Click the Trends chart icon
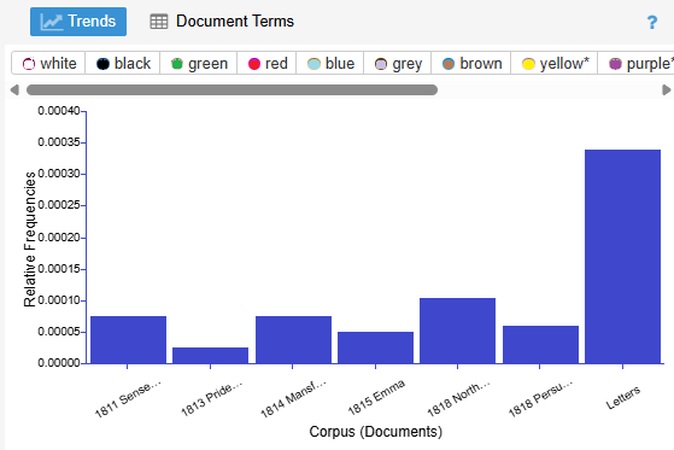 [x=52, y=21]
